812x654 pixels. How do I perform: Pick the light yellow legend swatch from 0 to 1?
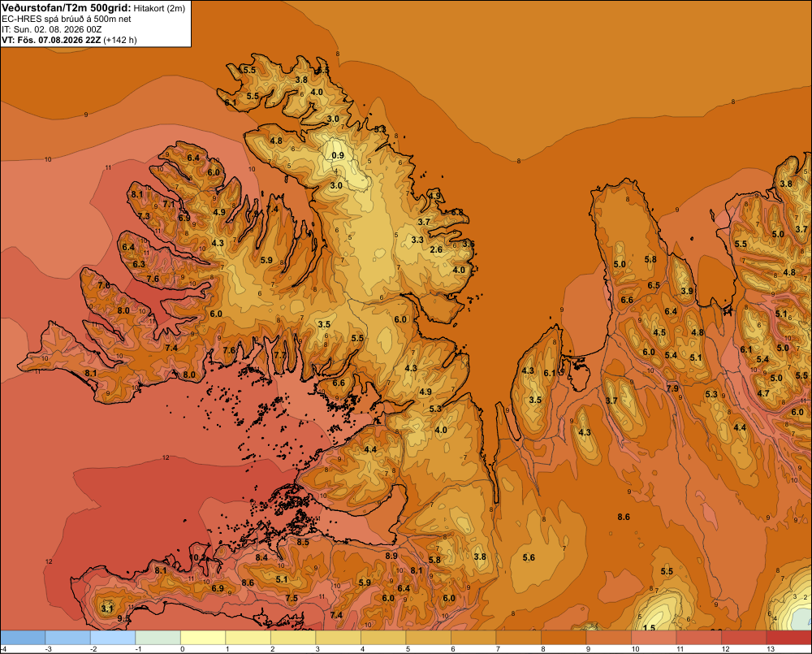pos(203,637)
